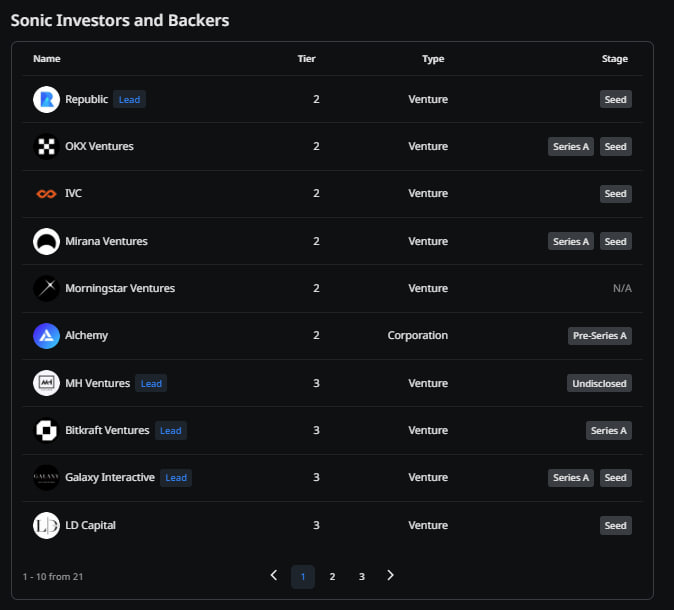Screen dimensions: 674x610
Task: Click Series A tag in Galaxy Interactive row
Action: pos(571,477)
